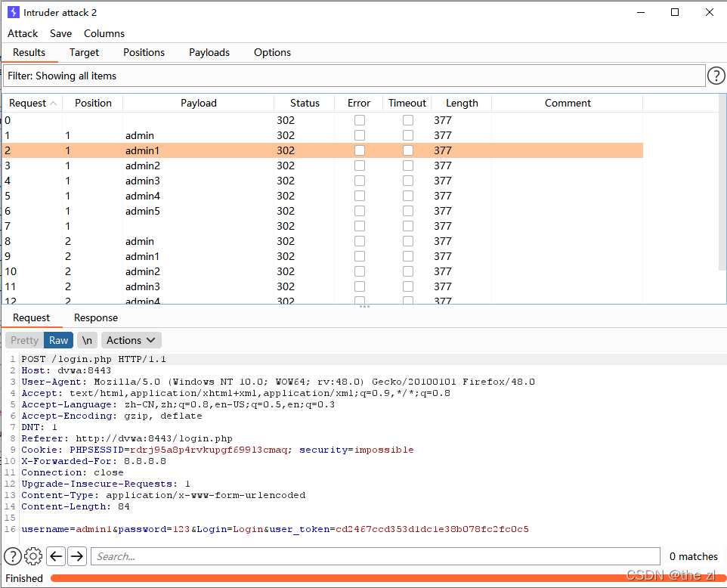
Task: Click the bottom-left help icon beside gear
Action: pyautogui.click(x=13, y=556)
